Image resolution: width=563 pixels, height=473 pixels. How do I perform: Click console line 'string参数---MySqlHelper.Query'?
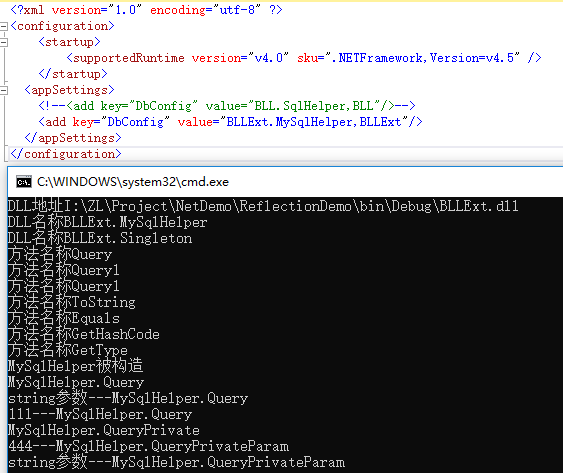coord(128,398)
